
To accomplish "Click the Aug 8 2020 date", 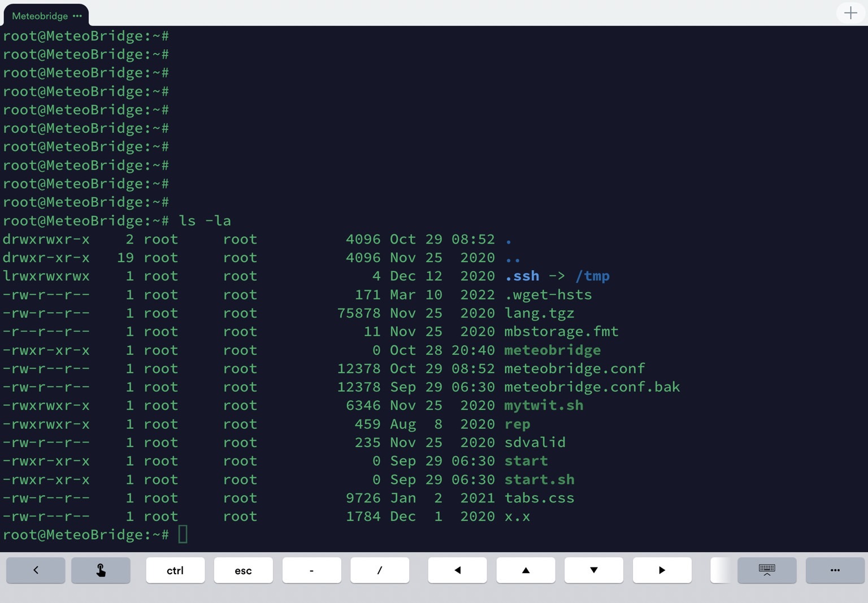I will point(442,424).
